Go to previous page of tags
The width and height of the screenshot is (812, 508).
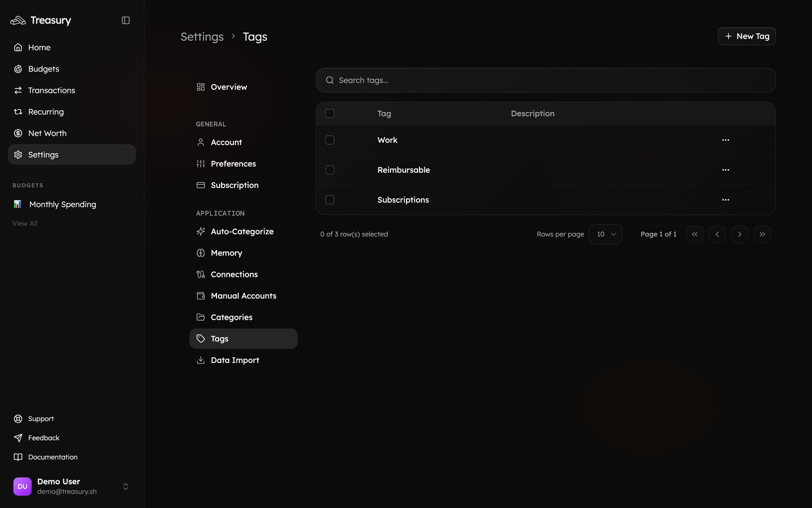pos(717,234)
